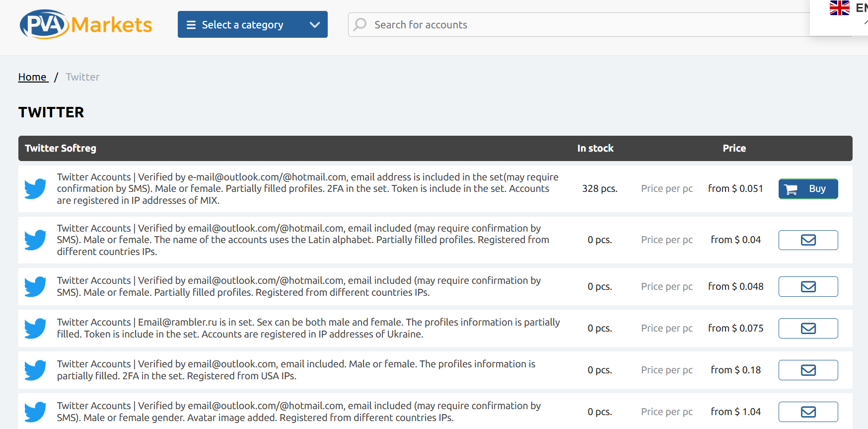
Task: Click the TWITTER page heading
Action: [x=51, y=112]
